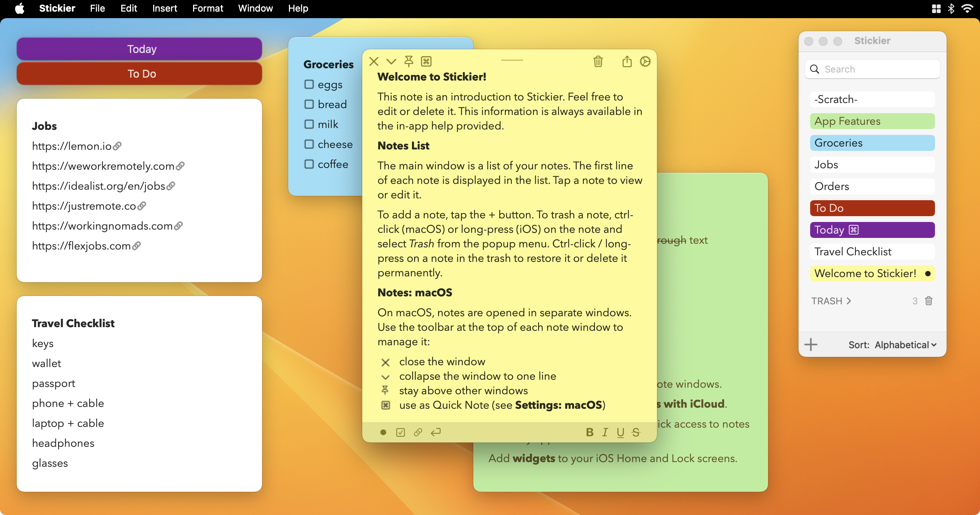Insert a link using the bottom toolbar icon
Image resolution: width=980 pixels, height=515 pixels.
[418, 432]
